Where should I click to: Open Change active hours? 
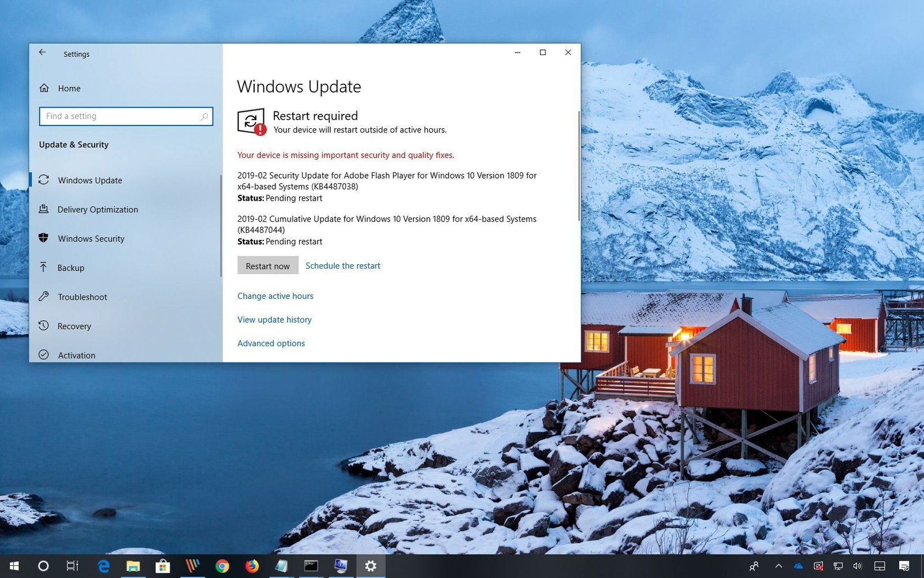click(x=275, y=295)
